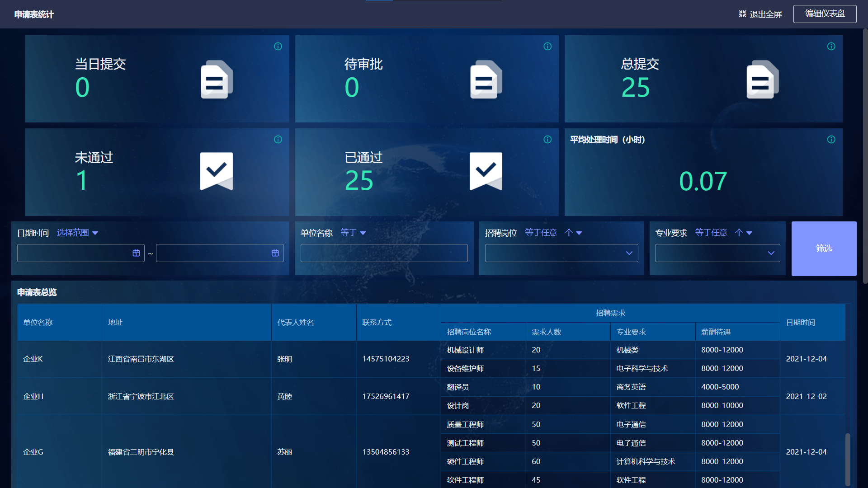
Task: Click the table vertical scrollbar thumb
Action: tap(848, 459)
